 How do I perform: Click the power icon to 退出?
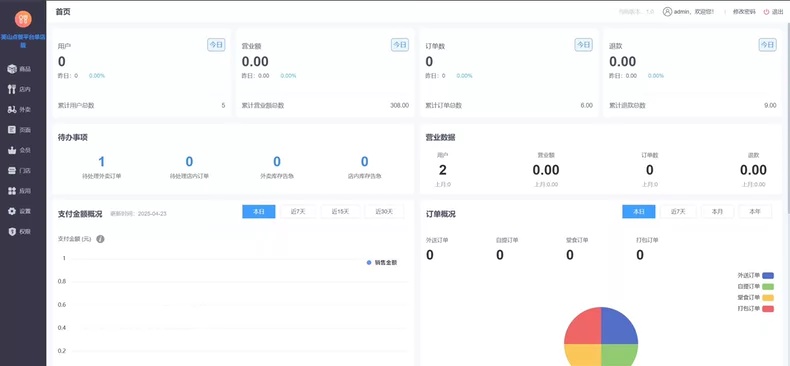pyautogui.click(x=766, y=12)
